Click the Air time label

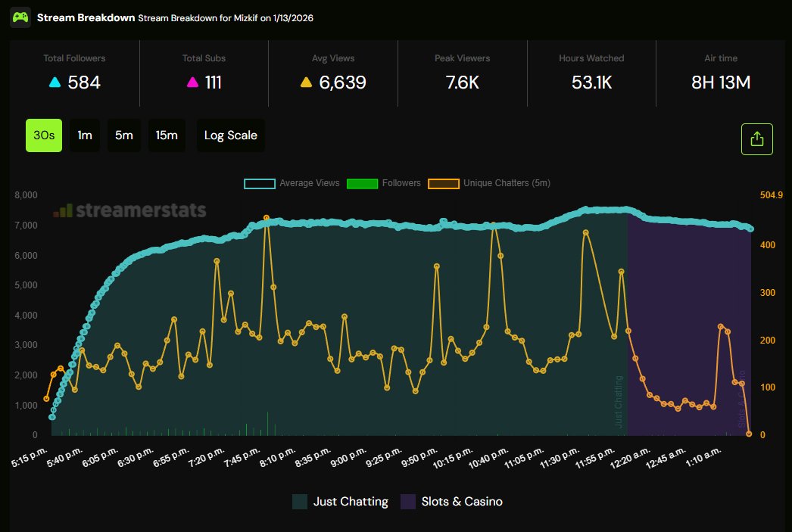(x=721, y=58)
